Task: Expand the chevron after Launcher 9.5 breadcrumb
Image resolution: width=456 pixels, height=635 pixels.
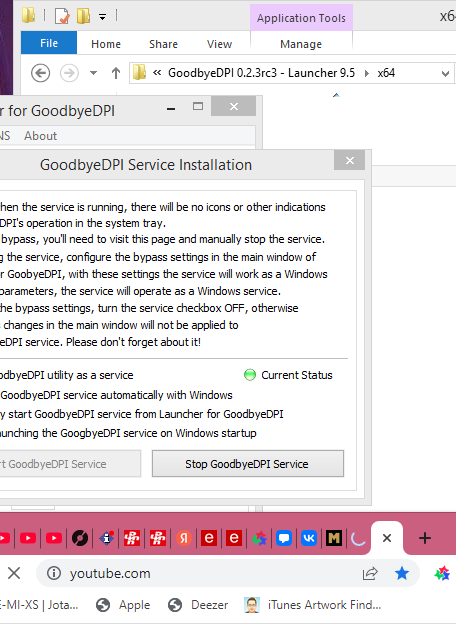Action: pyautogui.click(x=367, y=73)
